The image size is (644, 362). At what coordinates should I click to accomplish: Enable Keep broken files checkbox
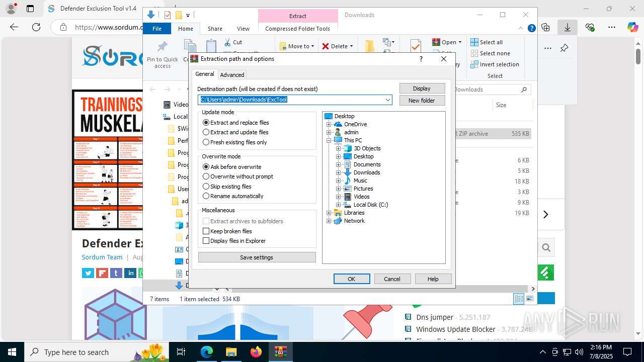point(206,231)
